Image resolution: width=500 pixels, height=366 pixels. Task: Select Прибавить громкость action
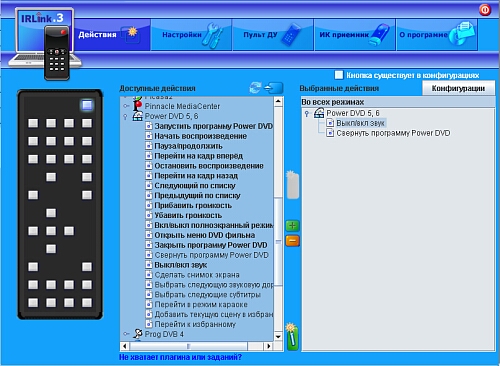click(x=193, y=205)
